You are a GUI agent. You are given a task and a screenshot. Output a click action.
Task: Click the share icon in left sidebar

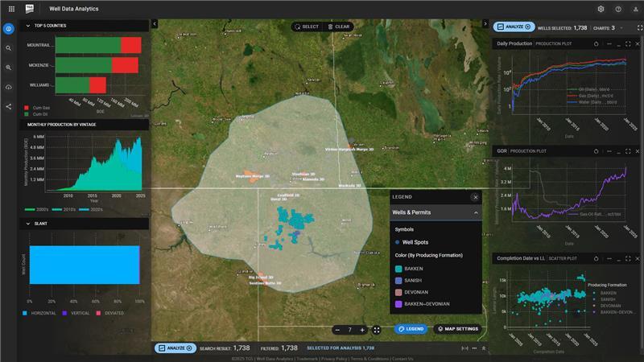pos(9,106)
